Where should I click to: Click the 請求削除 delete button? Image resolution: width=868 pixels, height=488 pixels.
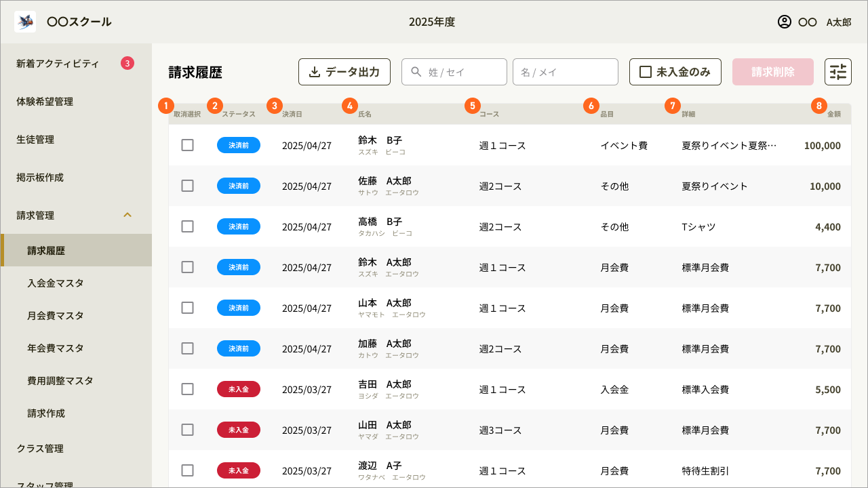click(772, 71)
